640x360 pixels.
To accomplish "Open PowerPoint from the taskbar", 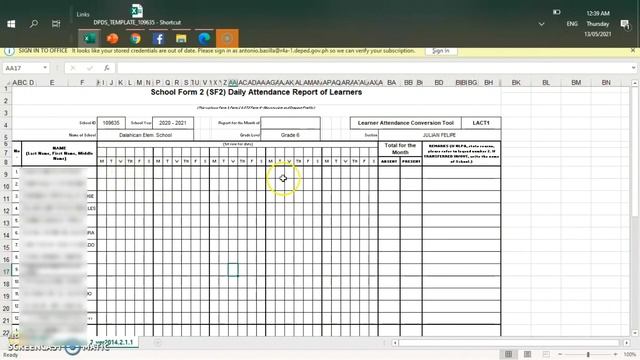I will click(112, 38).
